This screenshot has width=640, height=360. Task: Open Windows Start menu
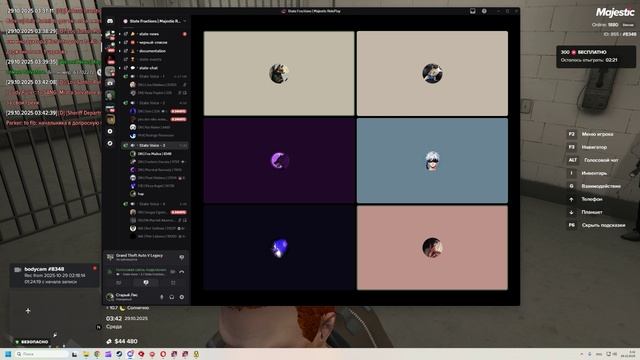(x=8, y=354)
